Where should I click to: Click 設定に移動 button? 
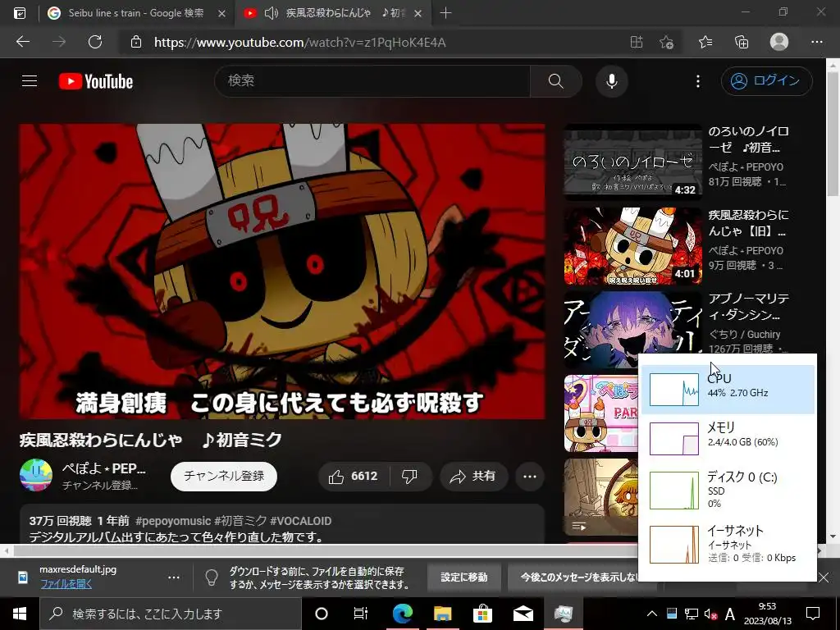pyautogui.click(x=464, y=577)
